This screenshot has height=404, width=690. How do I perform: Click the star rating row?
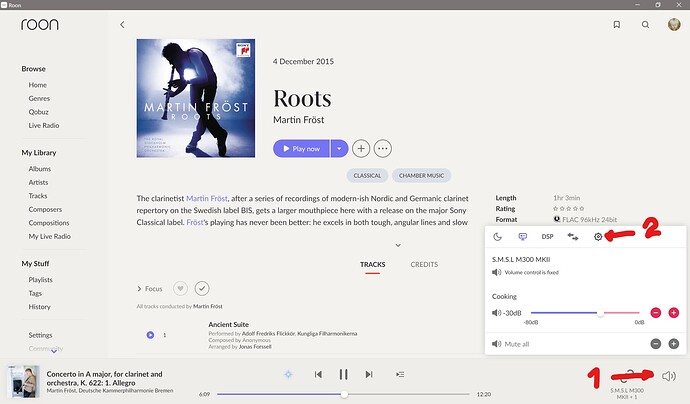click(x=569, y=209)
